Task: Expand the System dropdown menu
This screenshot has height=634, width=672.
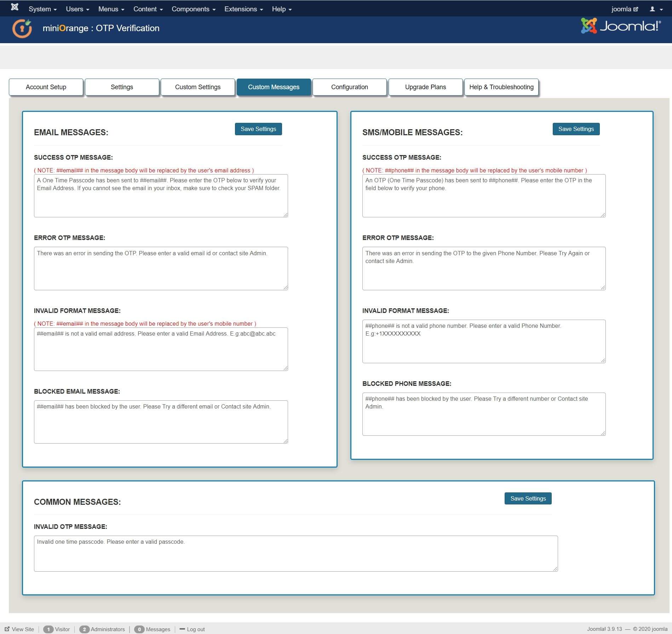Action: pos(42,9)
